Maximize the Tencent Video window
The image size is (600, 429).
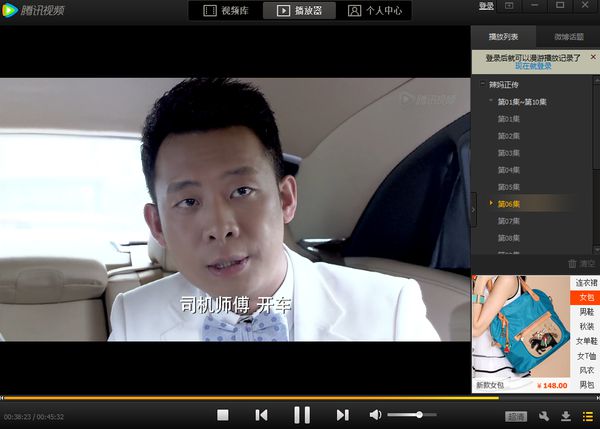coord(560,5)
